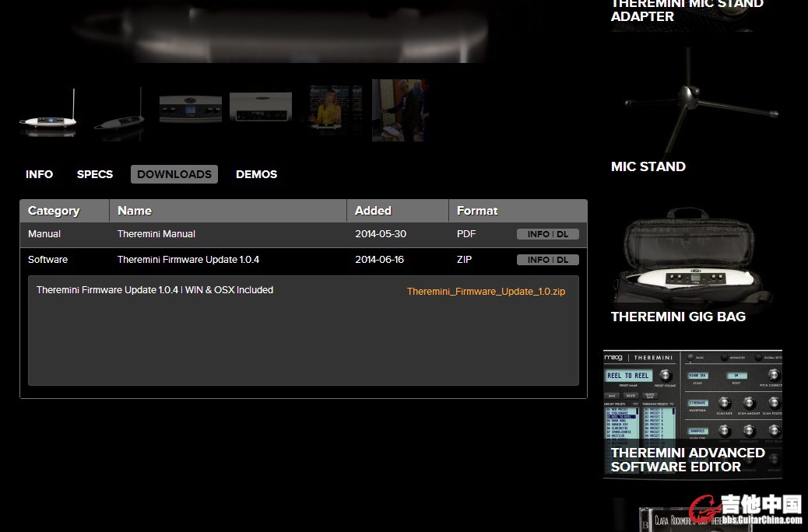The height and width of the screenshot is (532, 808).
Task: Click INFO | DL button for Theremini Manual
Action: [x=547, y=234]
